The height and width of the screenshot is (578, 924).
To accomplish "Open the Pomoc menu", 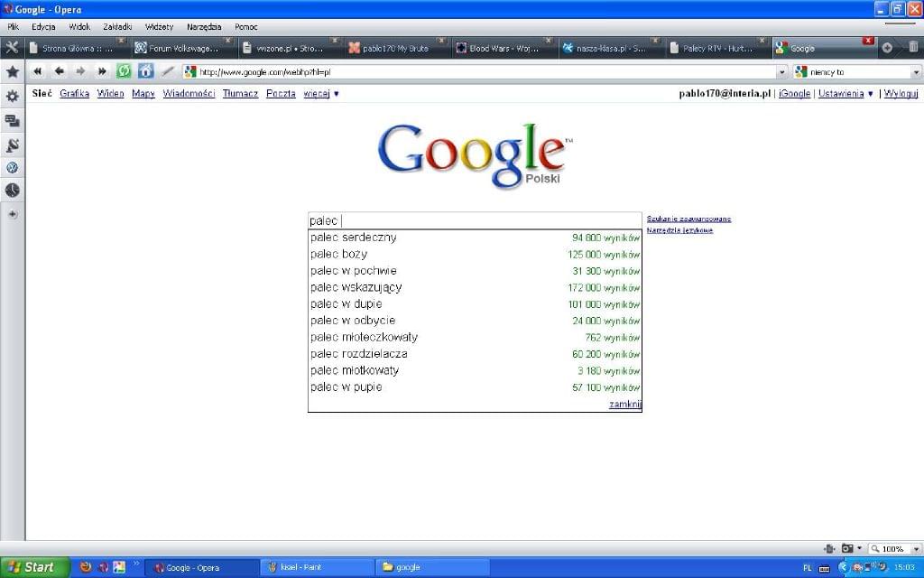I will tap(245, 26).
